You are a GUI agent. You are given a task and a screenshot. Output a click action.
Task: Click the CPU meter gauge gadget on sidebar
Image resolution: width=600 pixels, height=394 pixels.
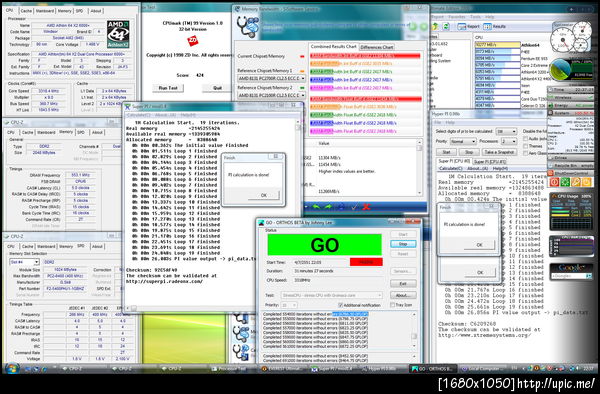571,38
